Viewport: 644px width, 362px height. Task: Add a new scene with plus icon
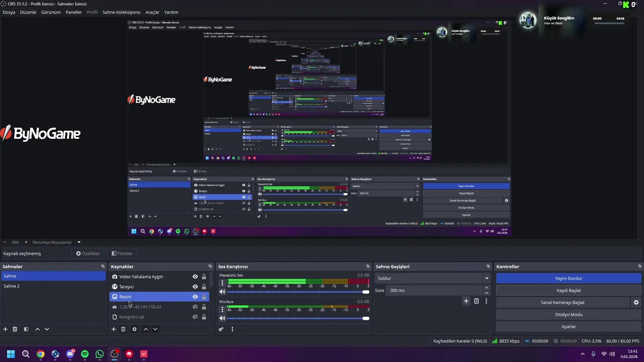pos(6,329)
